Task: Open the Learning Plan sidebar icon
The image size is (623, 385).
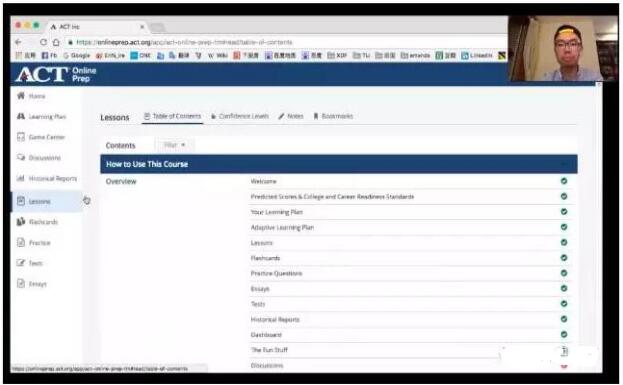Action: (x=21, y=116)
